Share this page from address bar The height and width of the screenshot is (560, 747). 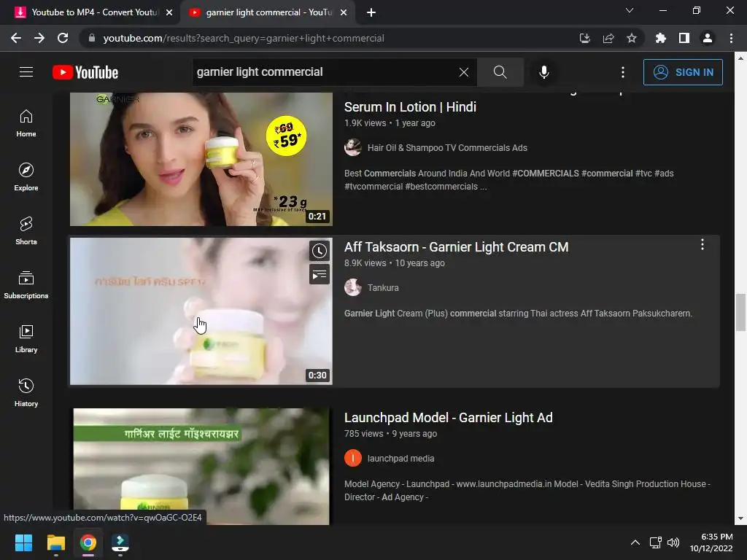pos(608,38)
